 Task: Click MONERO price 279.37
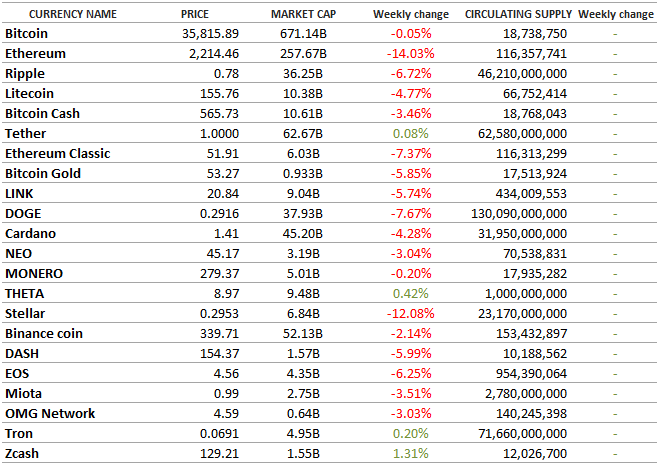(x=219, y=274)
